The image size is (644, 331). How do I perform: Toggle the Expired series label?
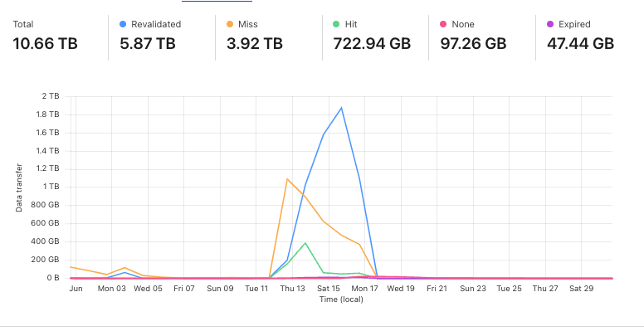[574, 24]
